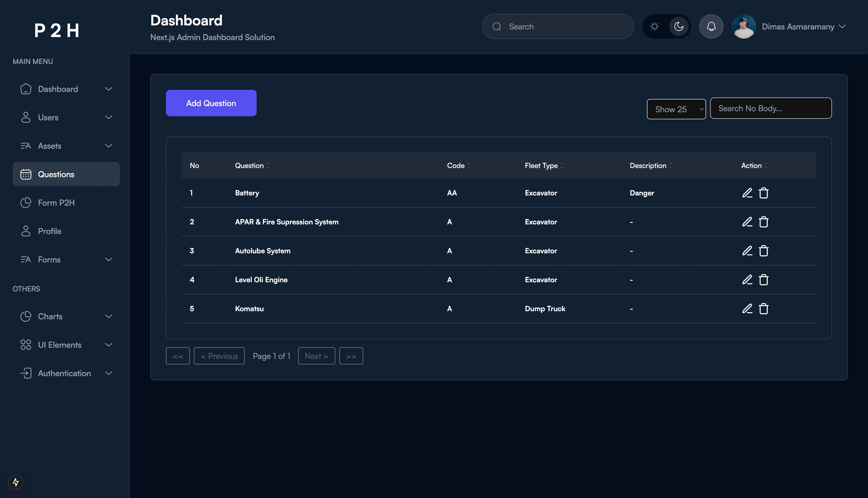Click the Next > pagination button
This screenshot has height=498, width=868.
pos(316,356)
